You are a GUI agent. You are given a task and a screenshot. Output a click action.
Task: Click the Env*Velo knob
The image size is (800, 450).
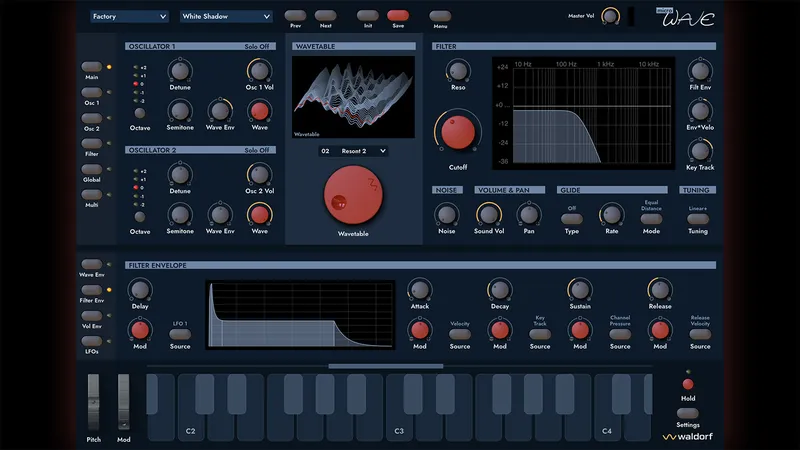700,111
